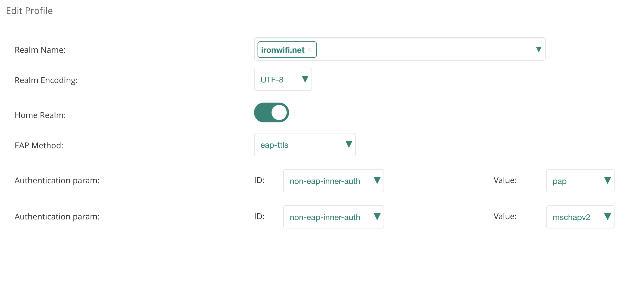Click the first Value label
Viewport: 644px width, 285px height.
tap(505, 180)
